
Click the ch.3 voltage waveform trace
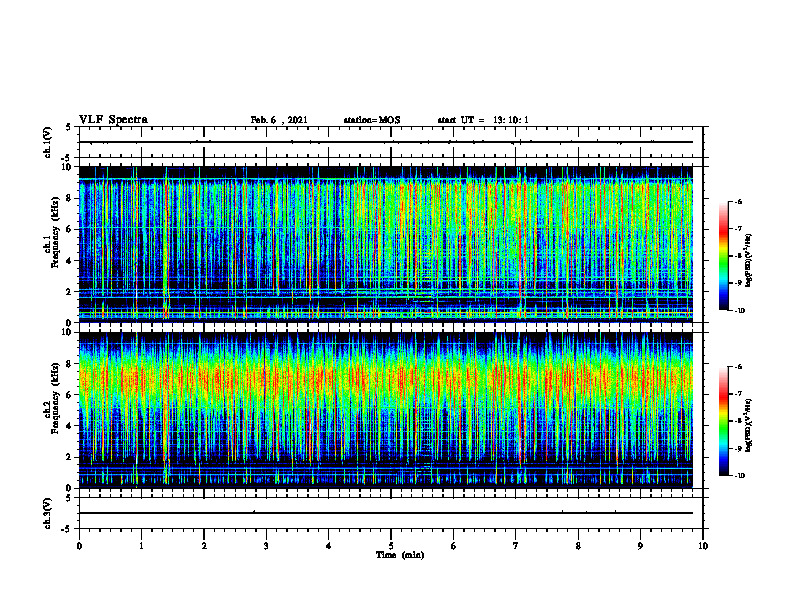[x=386, y=513]
